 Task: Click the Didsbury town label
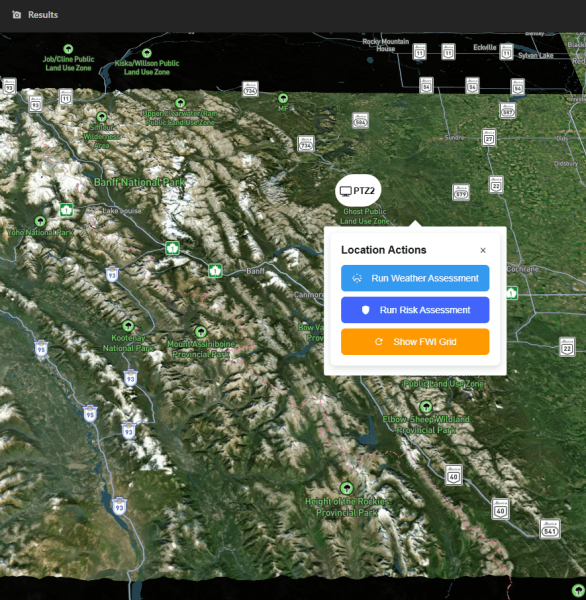pos(566,163)
